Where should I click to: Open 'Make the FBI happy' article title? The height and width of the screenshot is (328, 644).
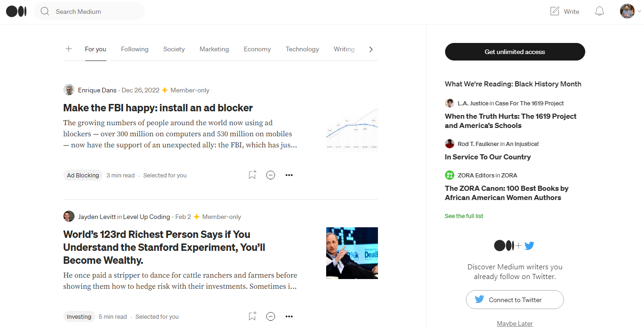point(158,108)
